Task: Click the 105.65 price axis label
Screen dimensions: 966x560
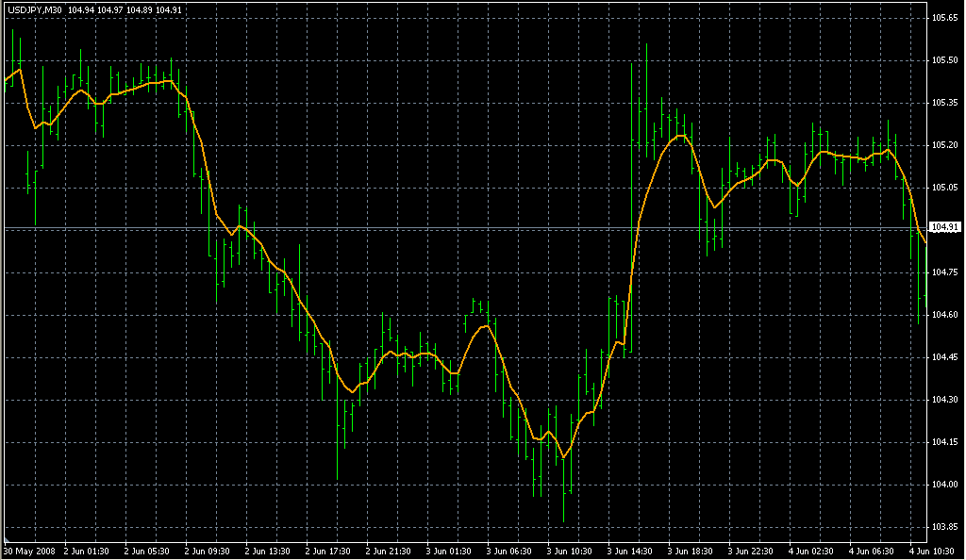Action: point(944,17)
